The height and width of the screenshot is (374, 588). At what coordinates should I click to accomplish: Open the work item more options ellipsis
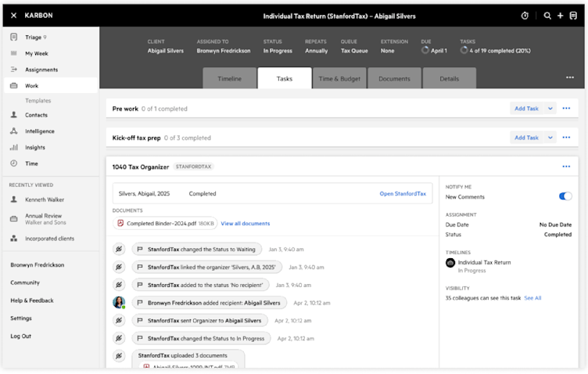(x=569, y=77)
